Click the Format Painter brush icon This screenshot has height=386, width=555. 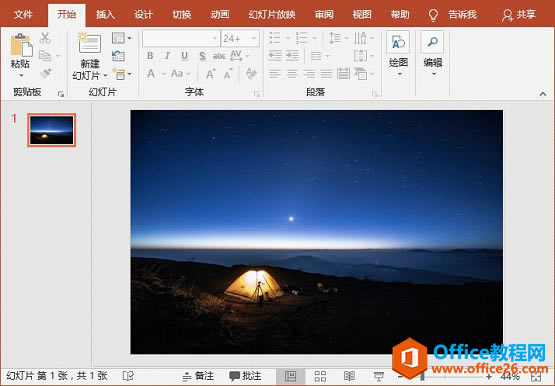[x=46, y=73]
